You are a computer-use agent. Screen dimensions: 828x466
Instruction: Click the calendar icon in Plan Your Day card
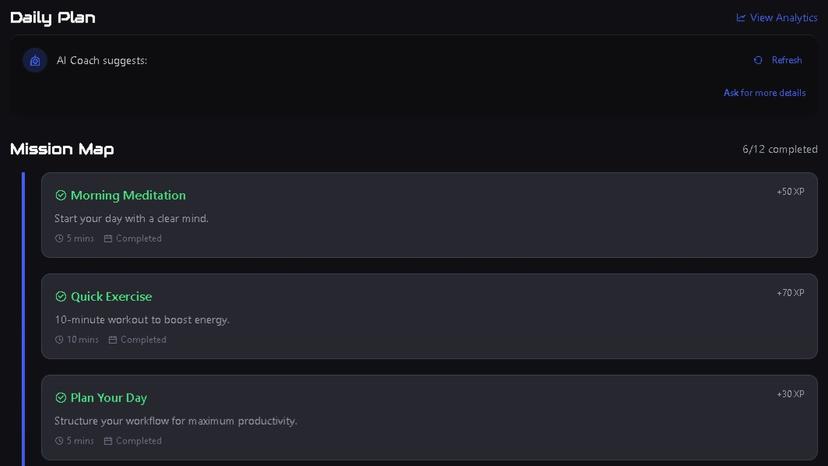(108, 441)
